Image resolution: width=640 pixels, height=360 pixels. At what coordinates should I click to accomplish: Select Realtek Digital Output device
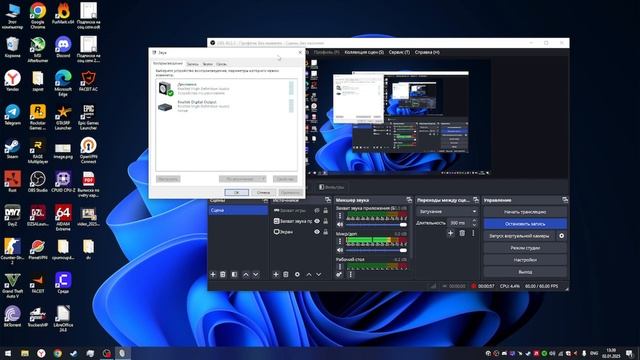[x=226, y=106]
